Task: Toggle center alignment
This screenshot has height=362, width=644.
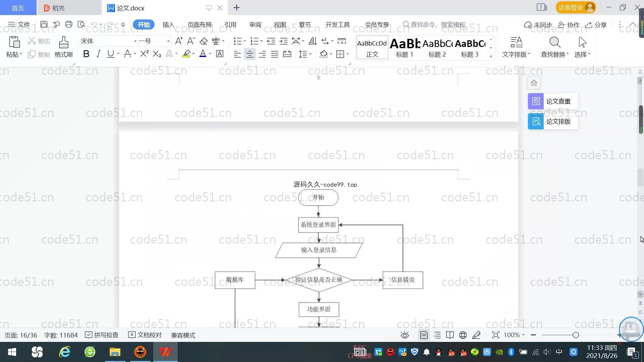Action: pyautogui.click(x=250, y=54)
